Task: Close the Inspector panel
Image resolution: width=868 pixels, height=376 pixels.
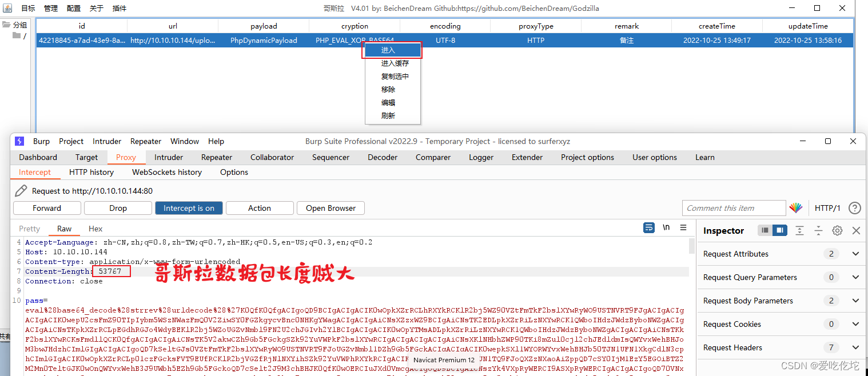Action: click(x=856, y=230)
